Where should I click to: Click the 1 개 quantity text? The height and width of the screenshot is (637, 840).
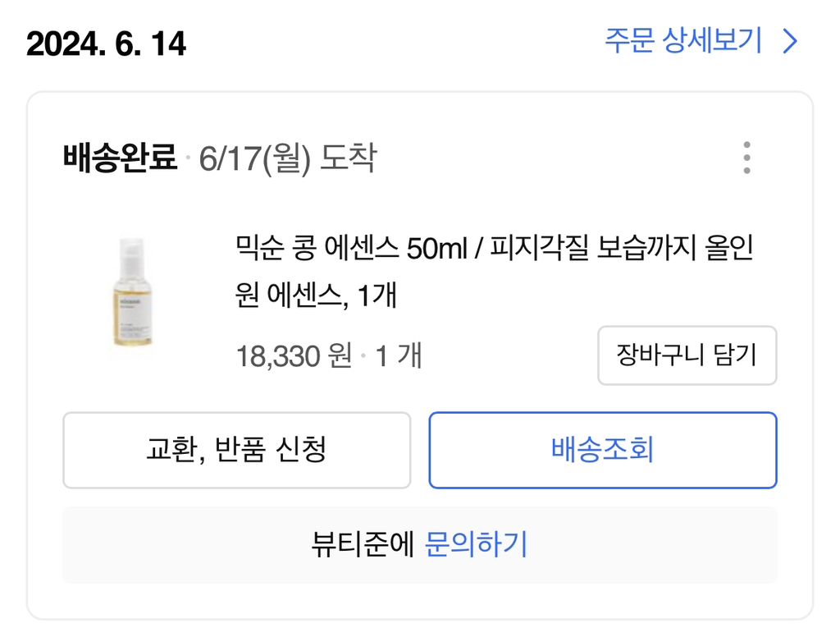[399, 356]
